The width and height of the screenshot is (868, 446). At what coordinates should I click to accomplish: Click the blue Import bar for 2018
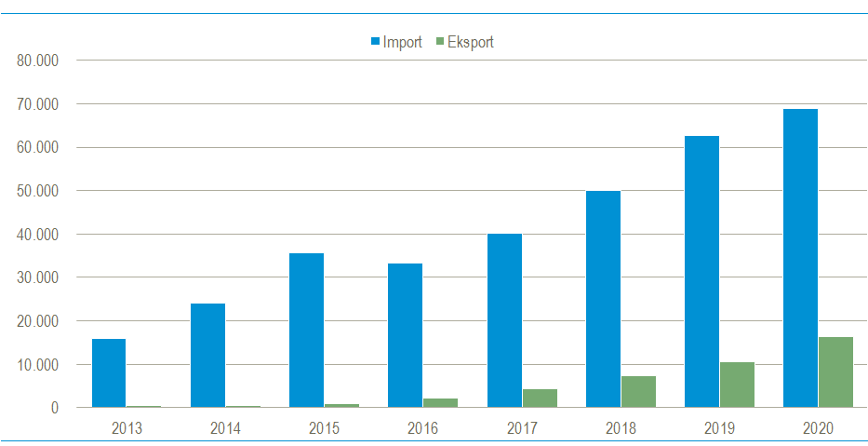(603, 299)
